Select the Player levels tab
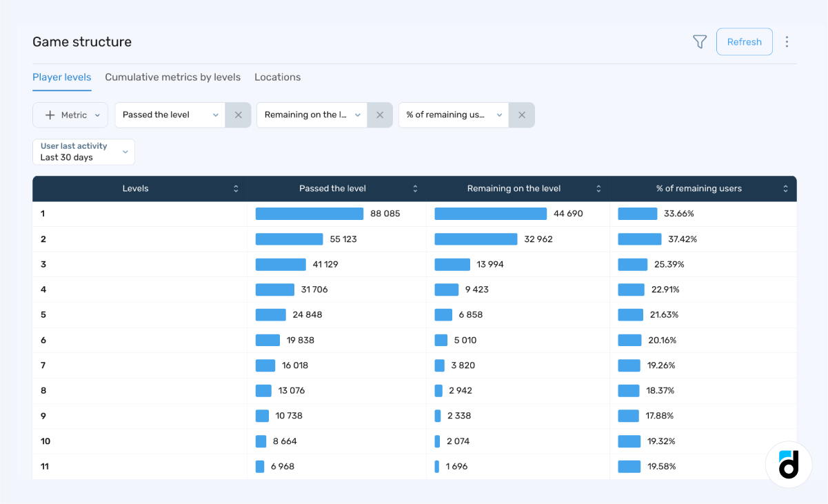The width and height of the screenshot is (828, 504). click(x=62, y=77)
